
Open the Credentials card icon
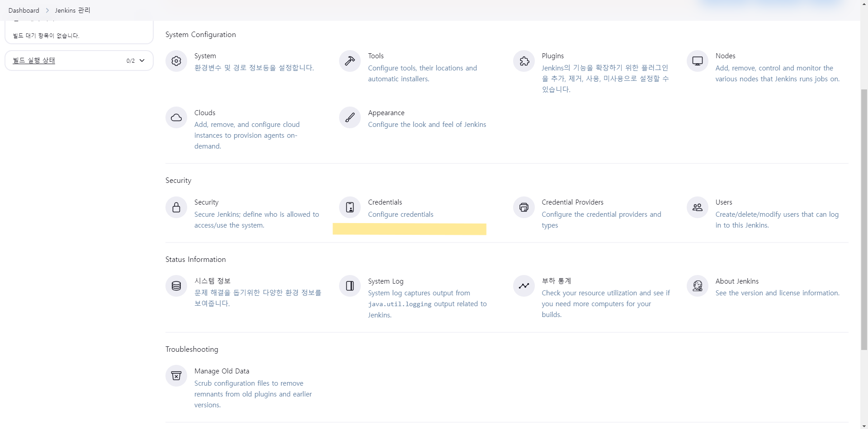tap(350, 207)
